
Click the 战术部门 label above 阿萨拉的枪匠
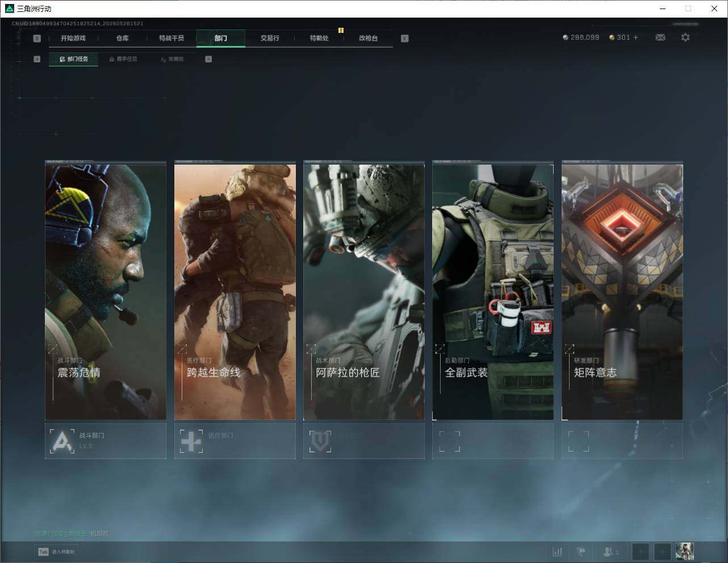coord(328,360)
